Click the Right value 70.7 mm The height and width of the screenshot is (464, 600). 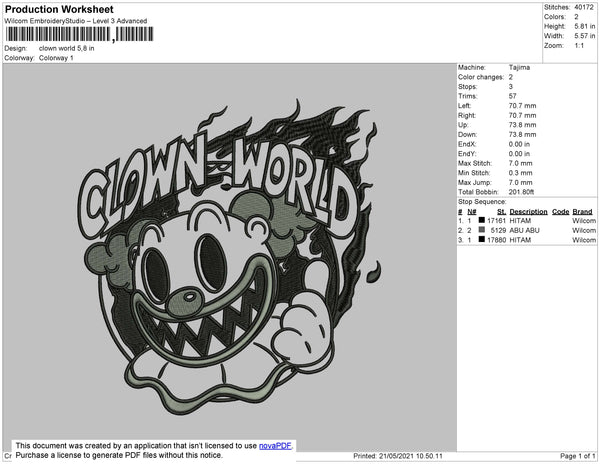[522, 115]
